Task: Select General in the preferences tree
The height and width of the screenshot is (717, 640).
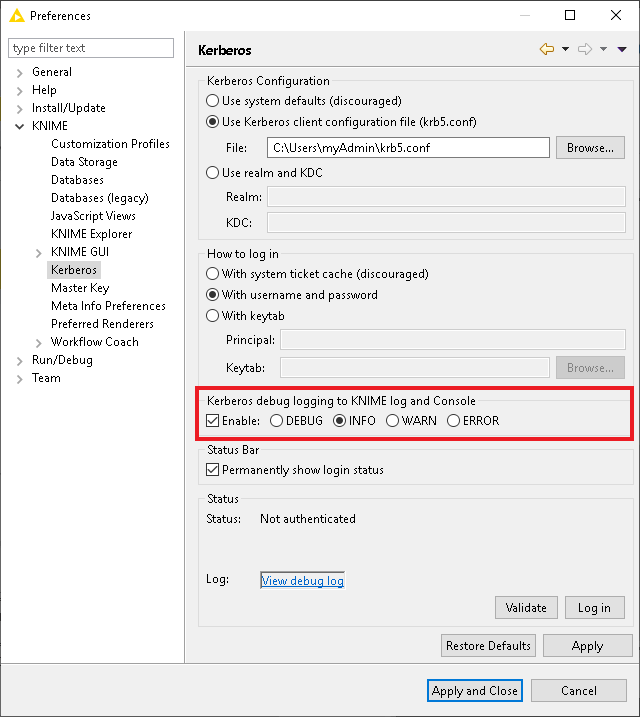Action: coord(52,72)
